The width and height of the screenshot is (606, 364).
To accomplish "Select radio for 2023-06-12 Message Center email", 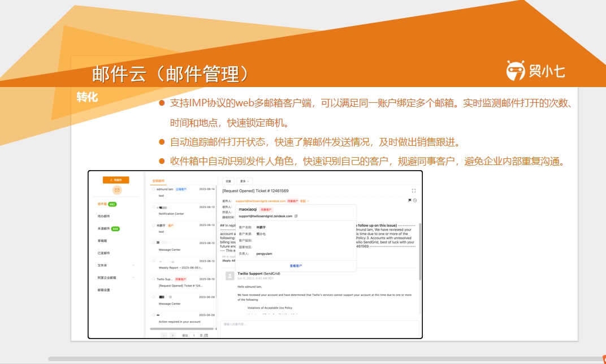I will 153,243.
